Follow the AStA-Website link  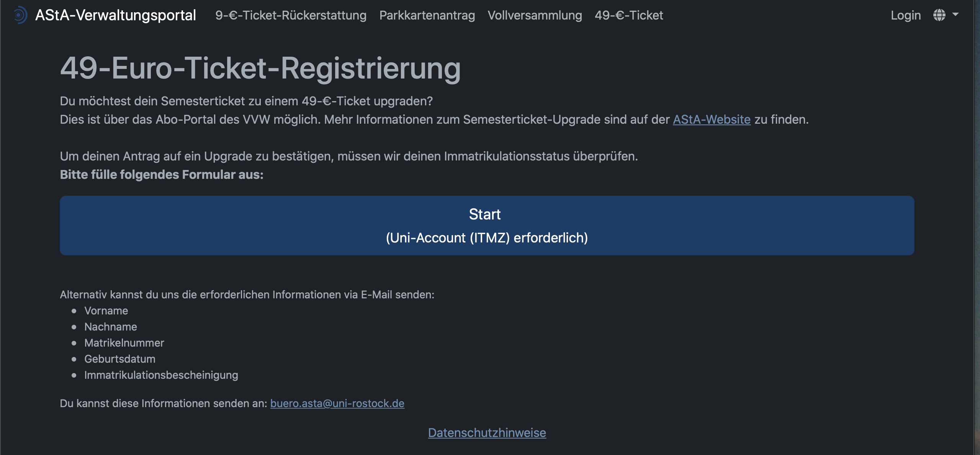[712, 119]
